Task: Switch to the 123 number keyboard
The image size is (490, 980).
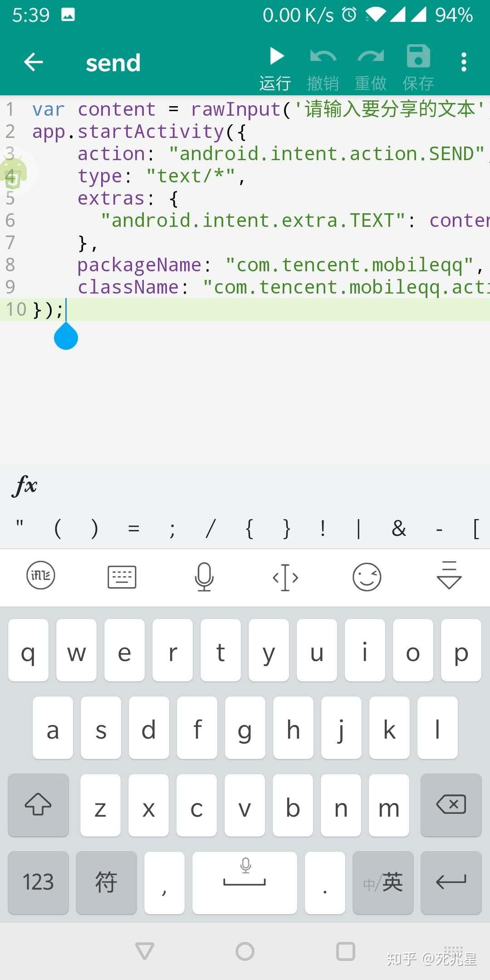Action: 39,882
